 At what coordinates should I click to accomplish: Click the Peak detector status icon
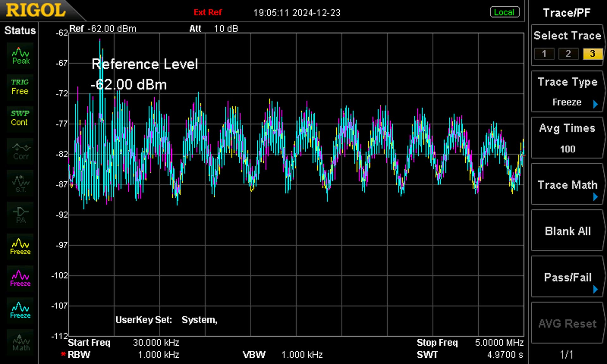coord(20,56)
